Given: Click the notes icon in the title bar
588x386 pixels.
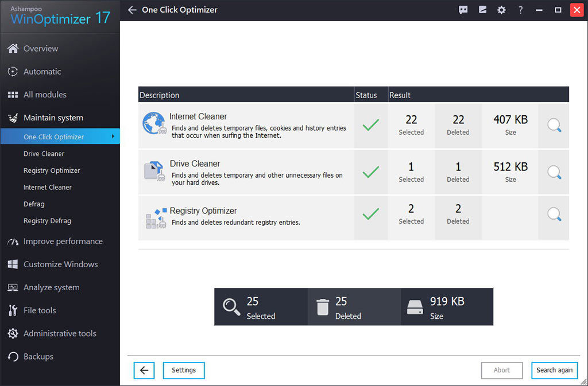Looking at the screenshot, I should click(x=482, y=10).
